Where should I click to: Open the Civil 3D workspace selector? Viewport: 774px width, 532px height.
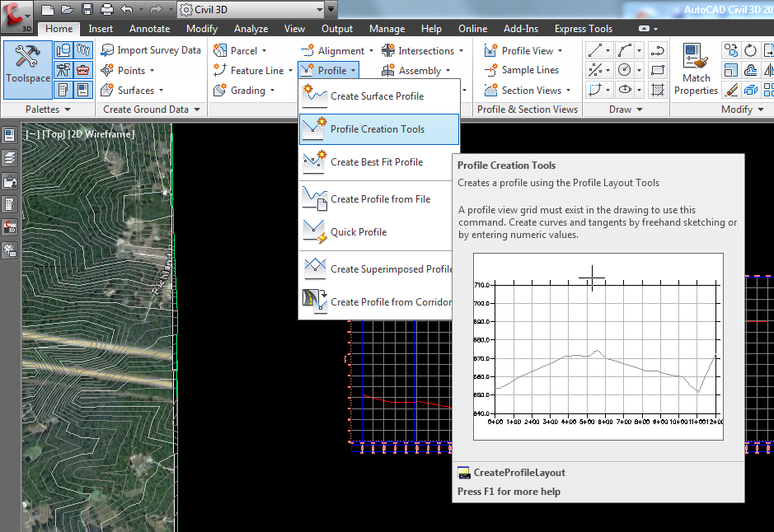coord(247,11)
